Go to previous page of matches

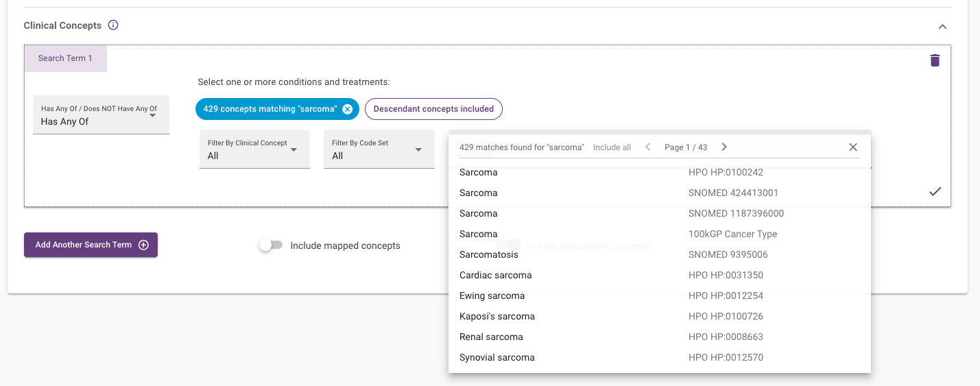point(647,147)
